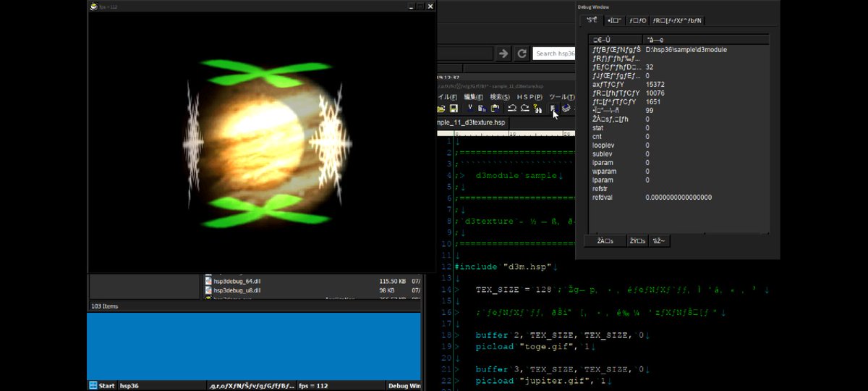Click the file explorer refresh button
868x391 pixels.
pyautogui.click(x=522, y=54)
